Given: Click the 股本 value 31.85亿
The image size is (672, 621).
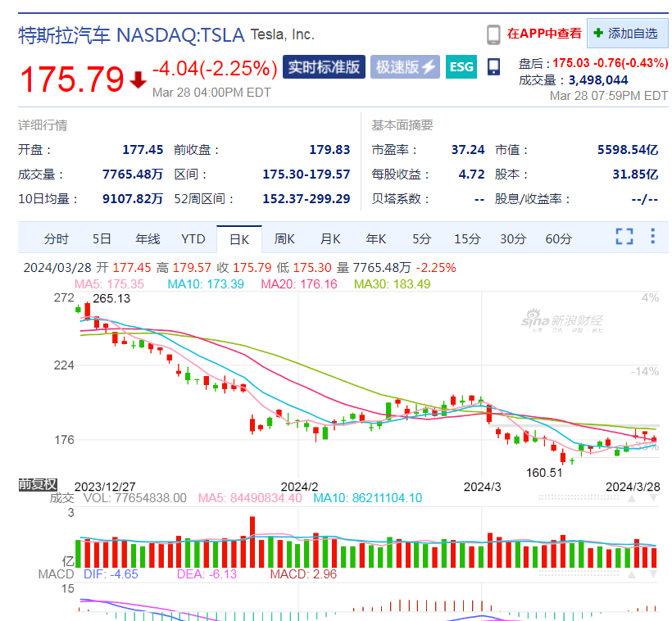Looking at the screenshot, I should [x=635, y=175].
